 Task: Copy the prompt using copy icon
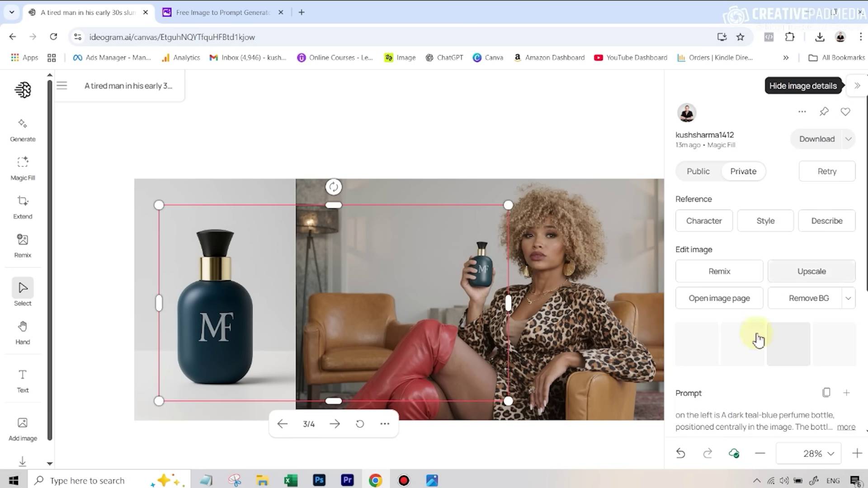[826, 393]
